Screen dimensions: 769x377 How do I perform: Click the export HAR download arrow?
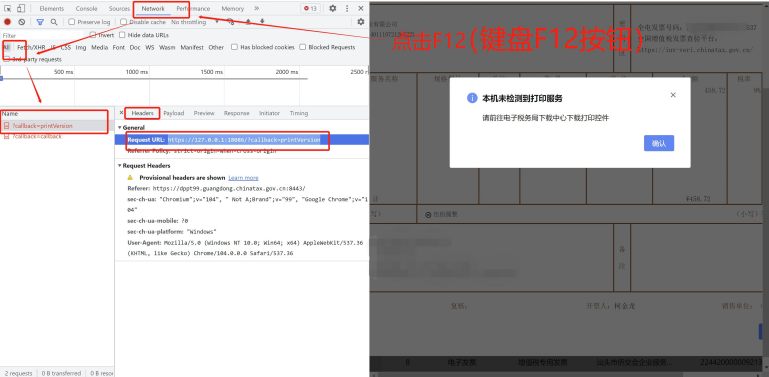tap(262, 22)
